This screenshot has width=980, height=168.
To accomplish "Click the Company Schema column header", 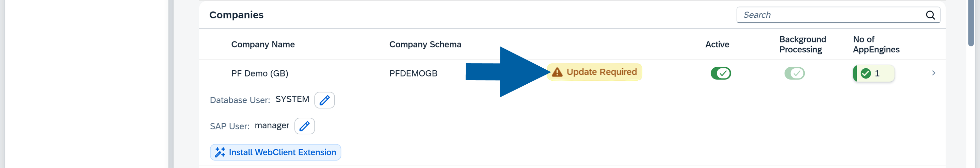I will coord(425,45).
